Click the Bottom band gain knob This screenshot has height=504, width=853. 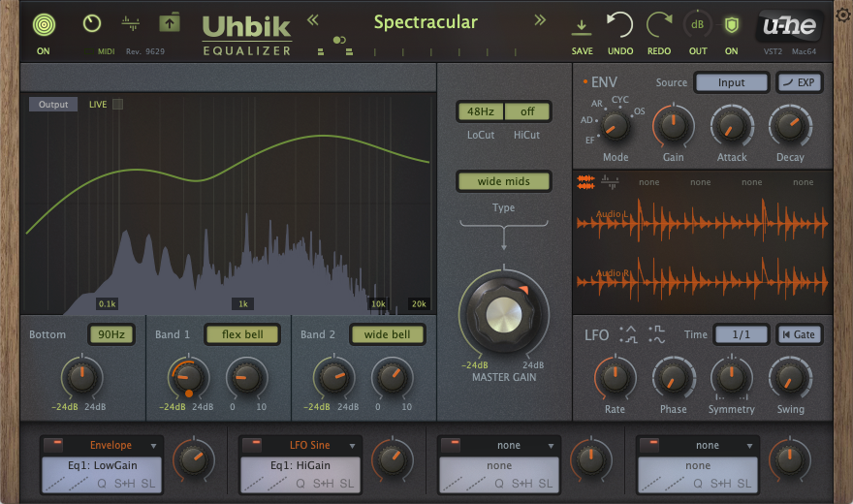coord(81,377)
